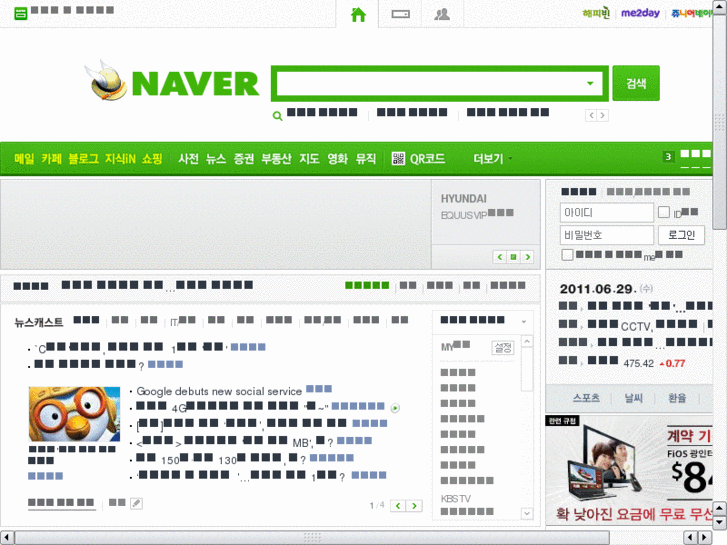
Task: Toggle the ID save checkbox
Action: [664, 212]
